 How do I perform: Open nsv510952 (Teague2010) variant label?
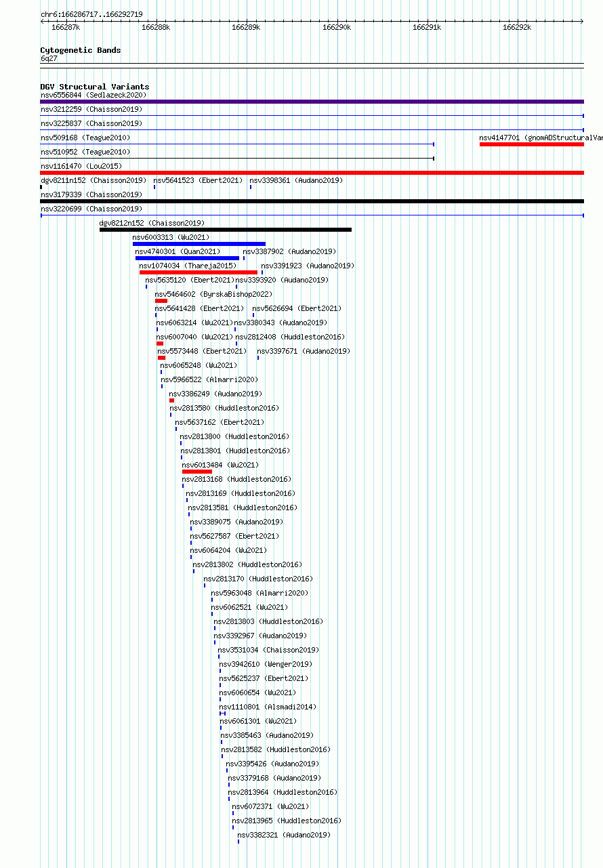pos(85,152)
